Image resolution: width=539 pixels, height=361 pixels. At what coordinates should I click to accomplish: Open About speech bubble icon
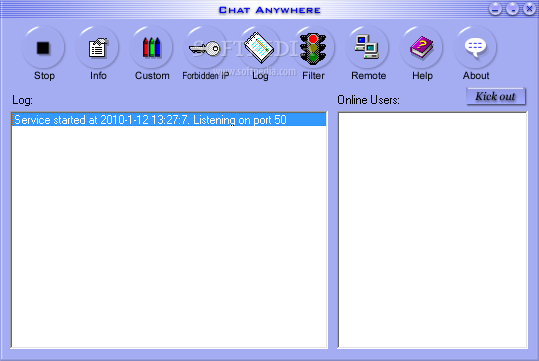point(475,48)
